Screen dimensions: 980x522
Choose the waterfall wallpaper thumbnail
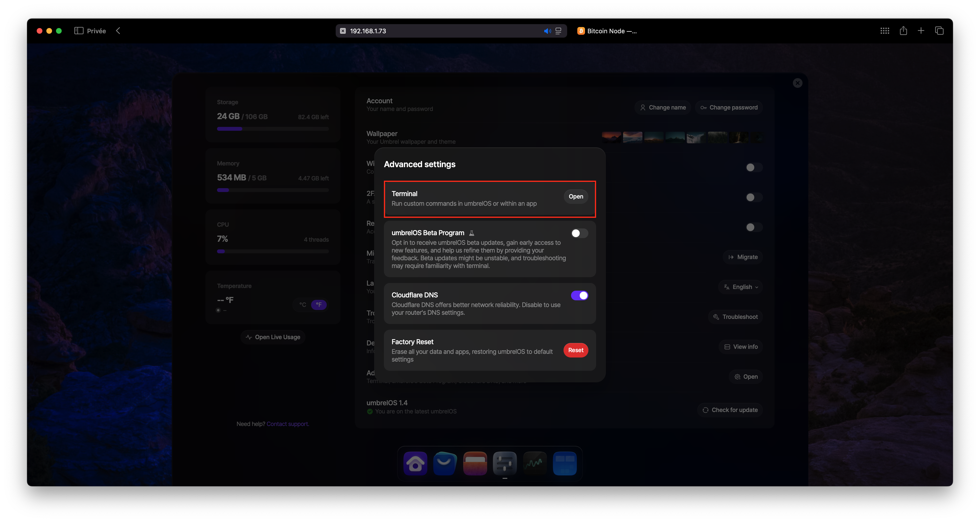pos(696,137)
